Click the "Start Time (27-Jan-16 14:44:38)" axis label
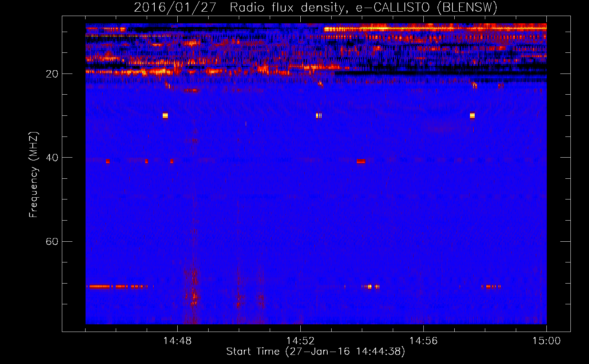This screenshot has height=364, width=589. [316, 352]
